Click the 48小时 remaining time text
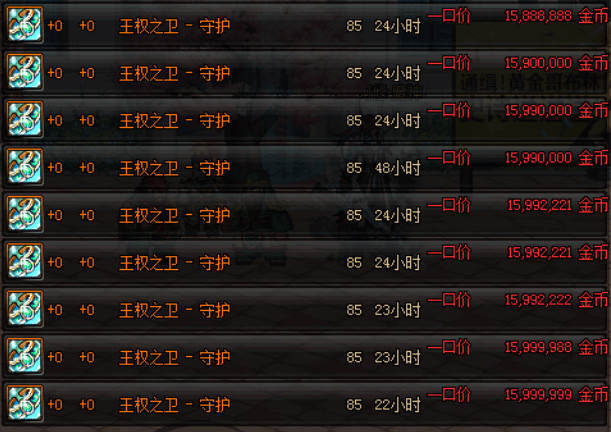This screenshot has height=432, width=611. tap(397, 168)
